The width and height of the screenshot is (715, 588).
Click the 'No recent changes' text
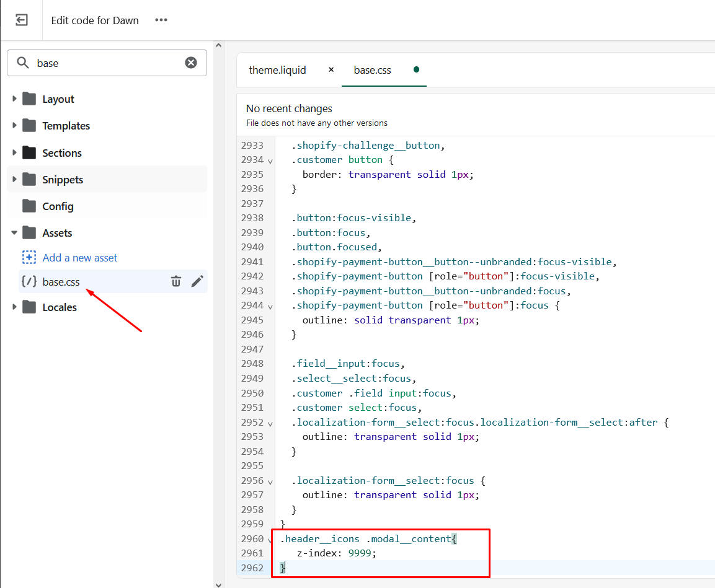tap(289, 108)
